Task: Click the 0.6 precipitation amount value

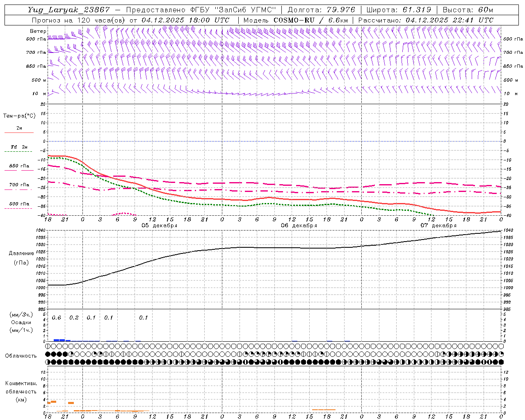Action: (x=56, y=318)
